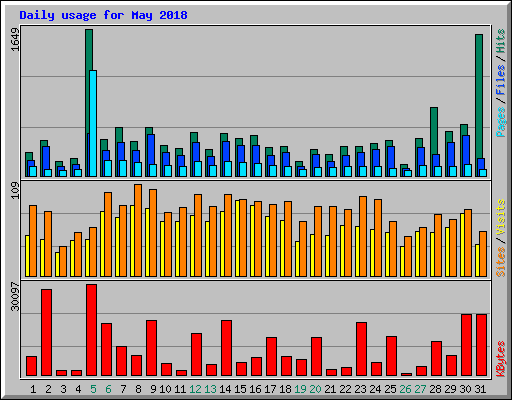Click day label 1 on the x-axis

coord(33,389)
